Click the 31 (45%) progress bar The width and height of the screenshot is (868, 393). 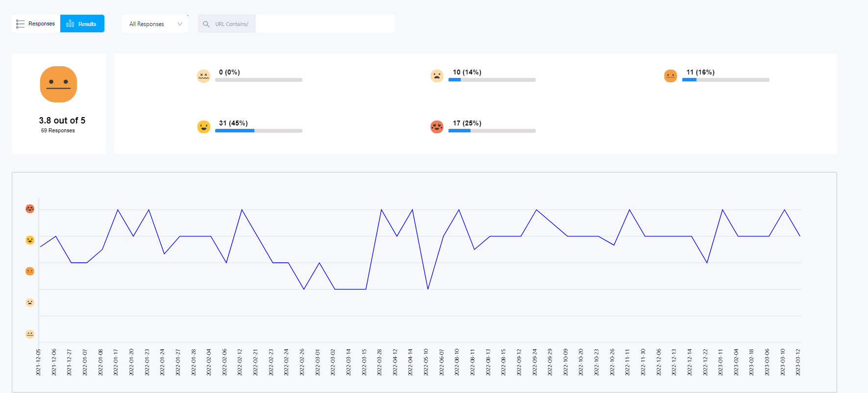click(259, 131)
